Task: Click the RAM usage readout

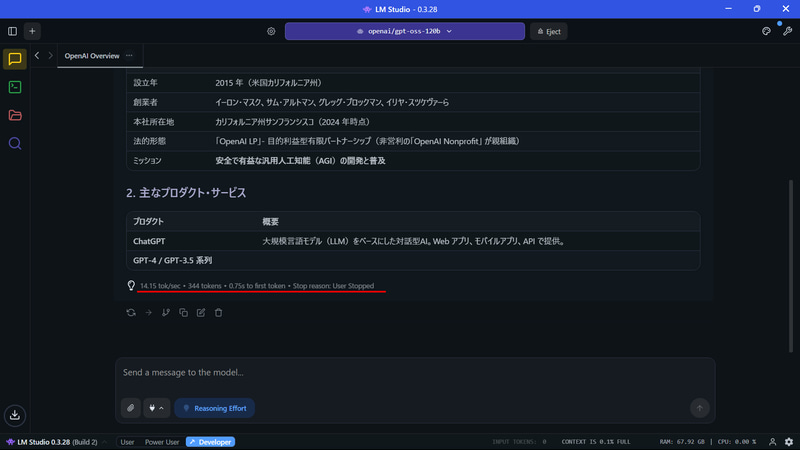Action: [682, 442]
